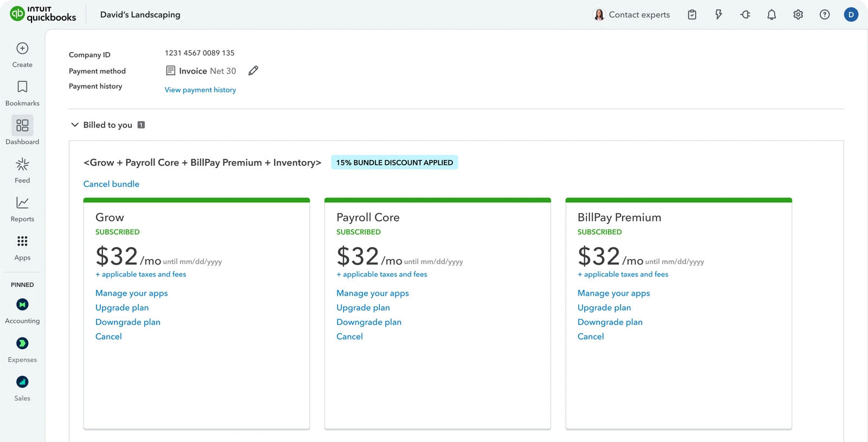Open Reports in sidebar
Image resolution: width=868 pixels, height=442 pixels.
(x=22, y=209)
